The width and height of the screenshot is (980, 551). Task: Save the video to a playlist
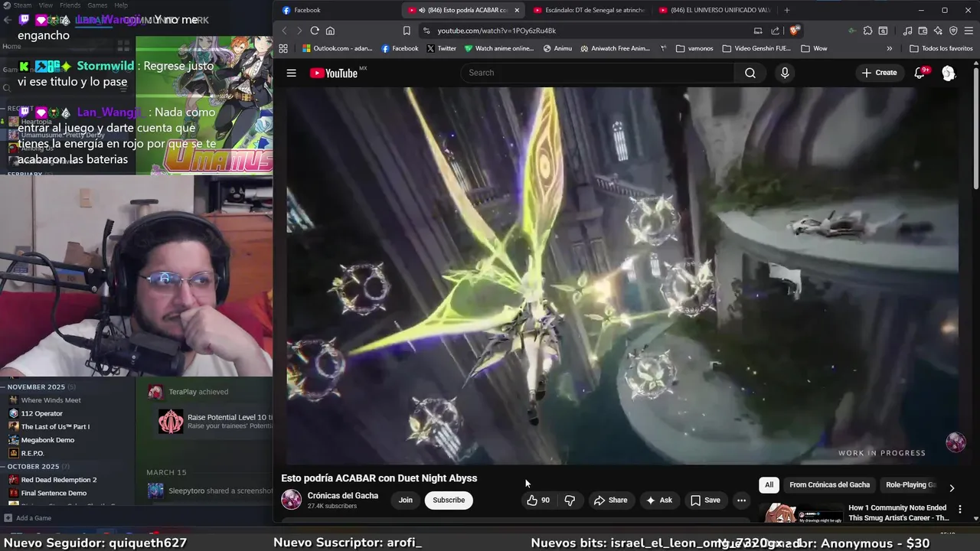(705, 500)
